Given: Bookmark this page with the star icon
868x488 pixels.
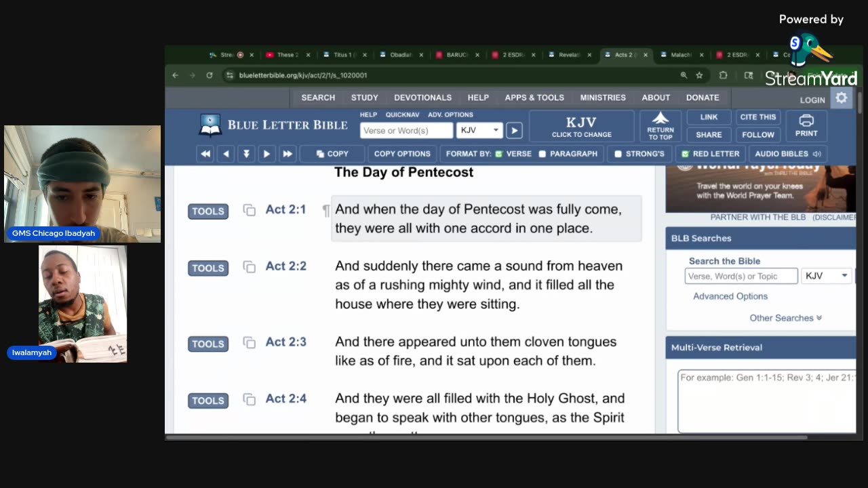Looking at the screenshot, I should click(x=699, y=75).
